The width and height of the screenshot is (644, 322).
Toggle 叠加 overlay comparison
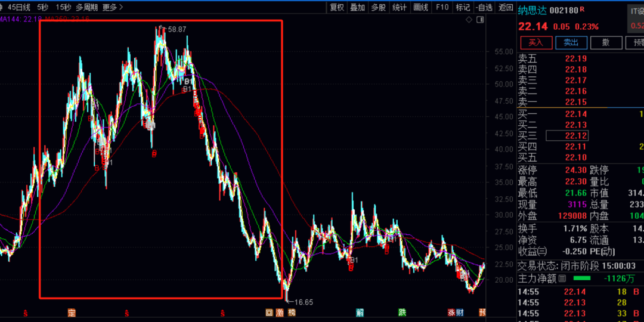click(357, 7)
